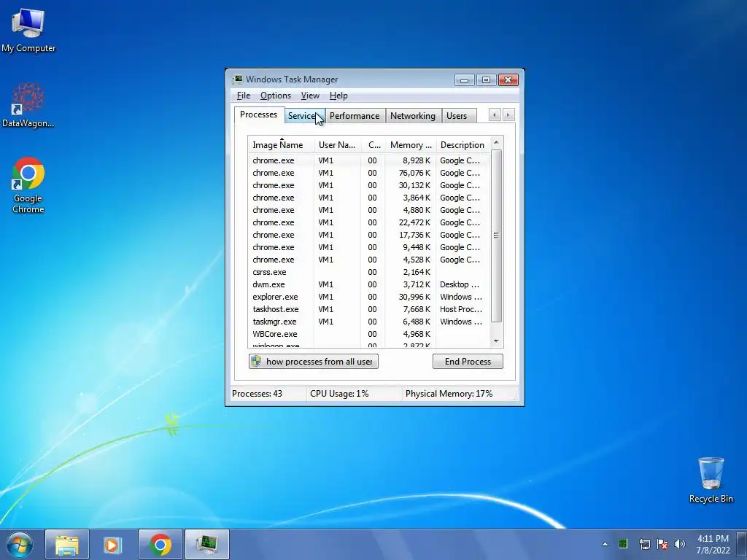Sort by Description column header
Viewport: 747px width, 560px height.
click(462, 145)
